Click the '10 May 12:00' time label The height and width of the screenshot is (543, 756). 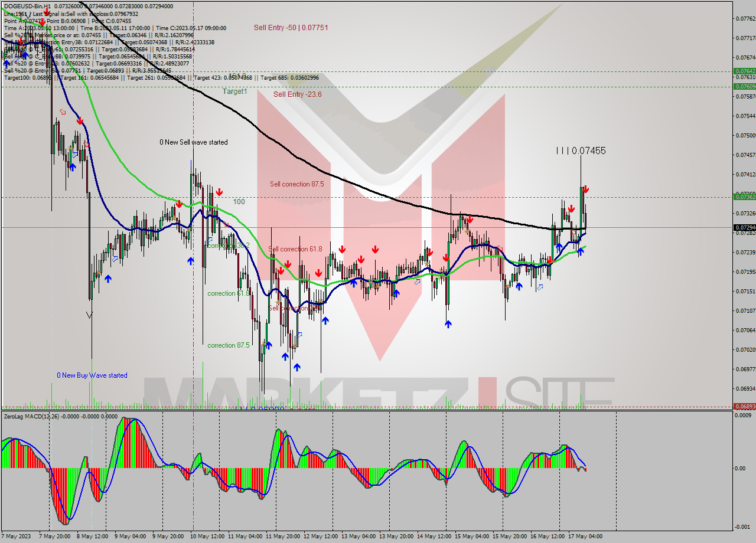coord(207,537)
